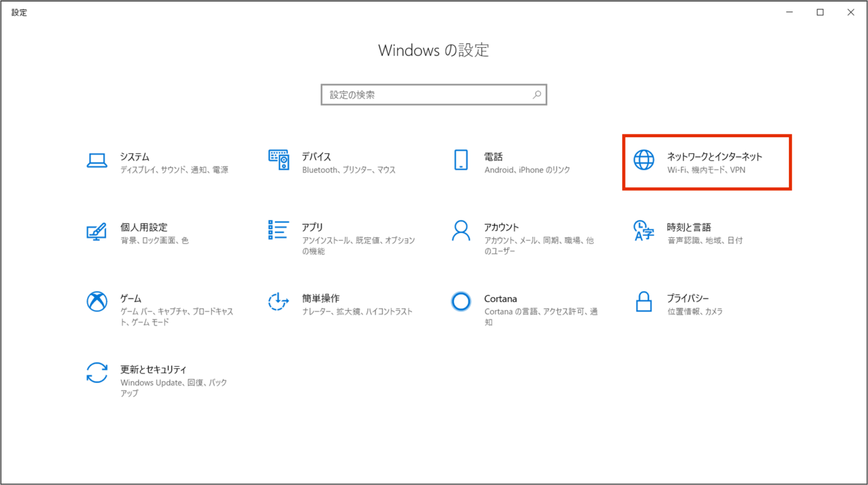The image size is (868, 485).
Task: Open the 電話 smartphone icon
Action: (461, 160)
